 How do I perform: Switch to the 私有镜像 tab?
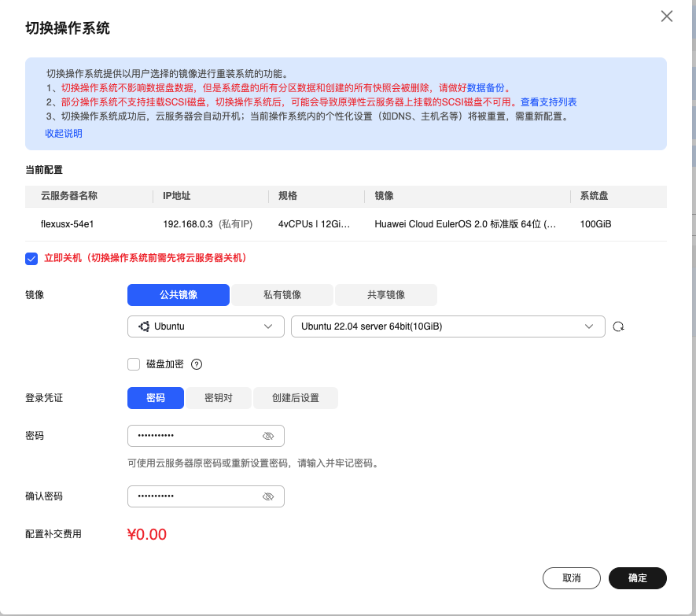pyautogui.click(x=282, y=295)
